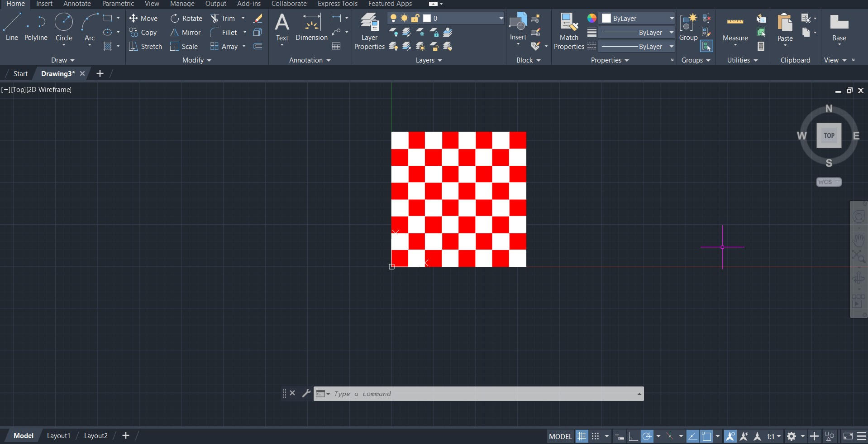Click the object color wheel swatch
This screenshot has width=868, height=444.
(x=591, y=18)
